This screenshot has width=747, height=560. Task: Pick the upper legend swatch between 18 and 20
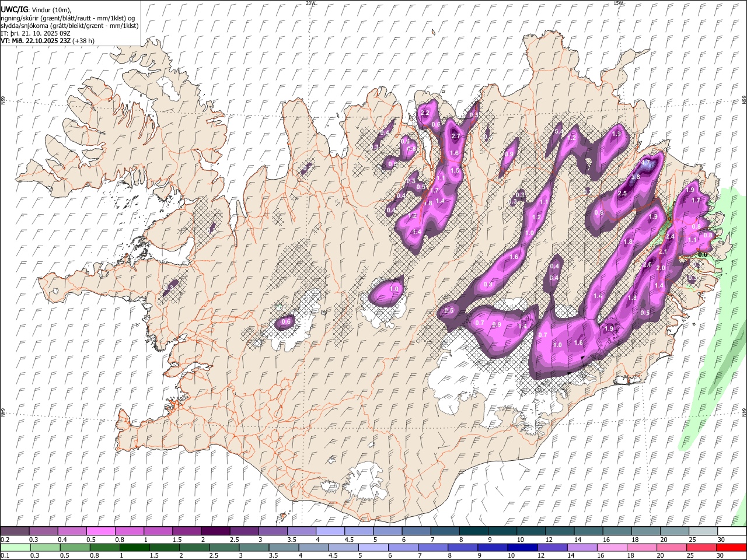645,531
